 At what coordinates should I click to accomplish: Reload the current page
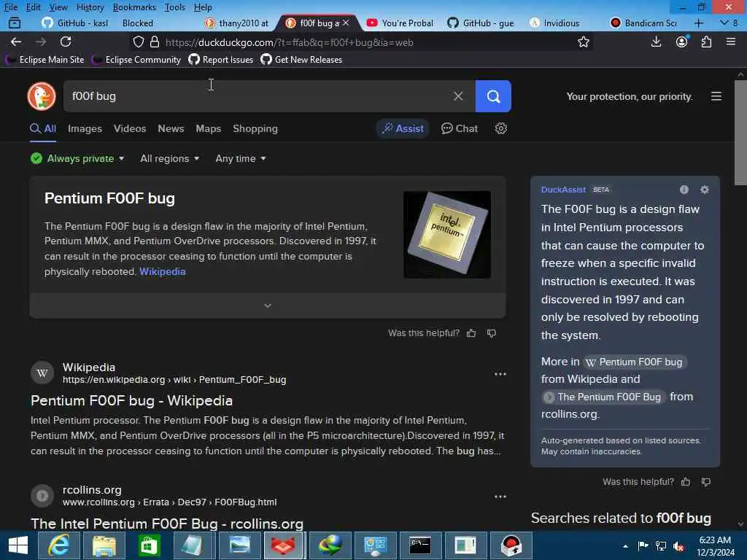(66, 42)
